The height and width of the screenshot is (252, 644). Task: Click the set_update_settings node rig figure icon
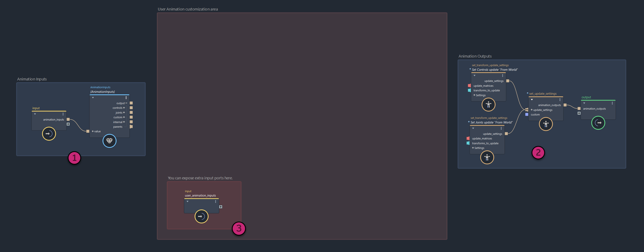point(545,124)
